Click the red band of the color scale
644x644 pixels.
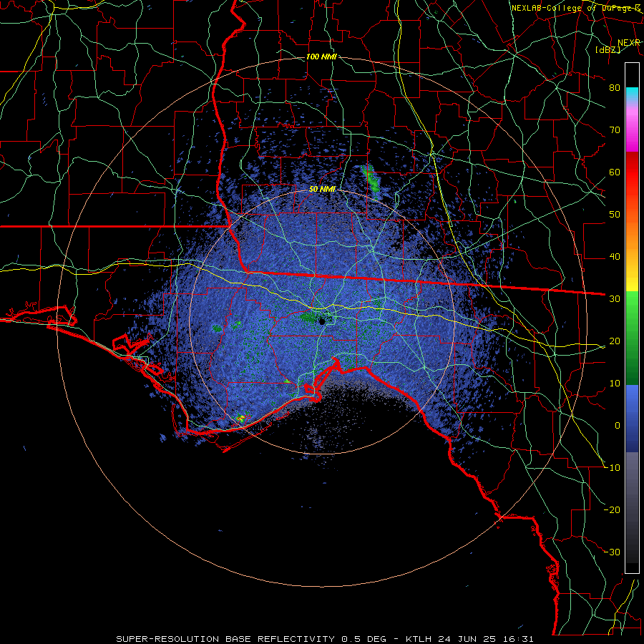pos(632,172)
